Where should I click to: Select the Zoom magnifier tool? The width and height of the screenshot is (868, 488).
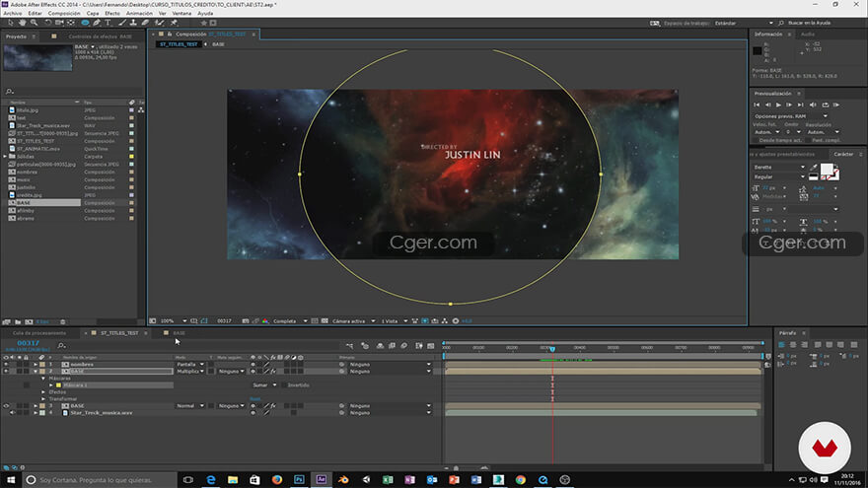[x=34, y=23]
